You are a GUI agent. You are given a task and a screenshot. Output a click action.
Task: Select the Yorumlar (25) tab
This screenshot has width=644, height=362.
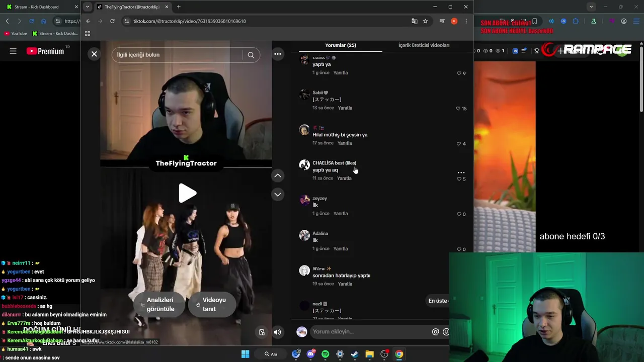pyautogui.click(x=341, y=45)
